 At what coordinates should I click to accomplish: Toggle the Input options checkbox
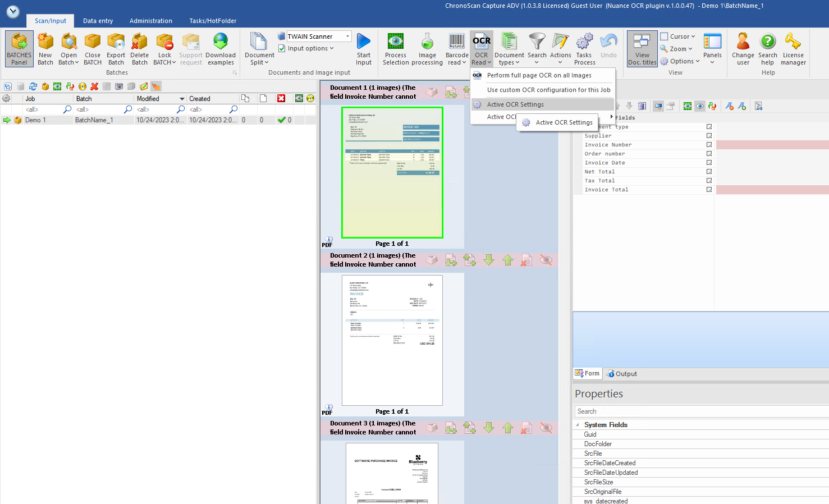pos(282,49)
